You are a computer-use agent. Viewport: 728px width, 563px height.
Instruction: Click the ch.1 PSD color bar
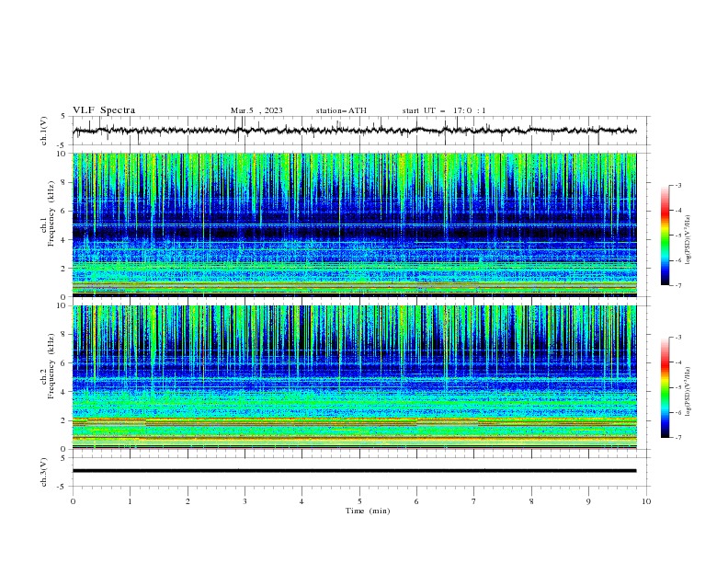tap(665, 235)
